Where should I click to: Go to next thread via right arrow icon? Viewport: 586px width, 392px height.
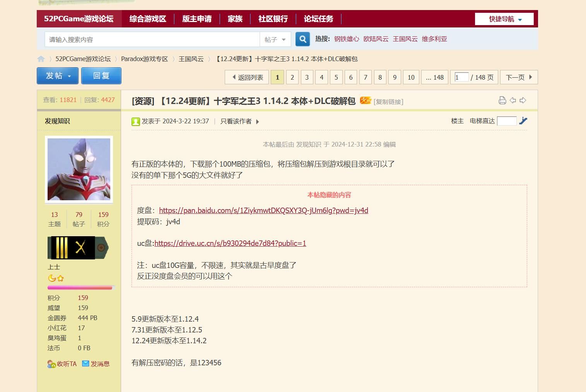pos(523,101)
